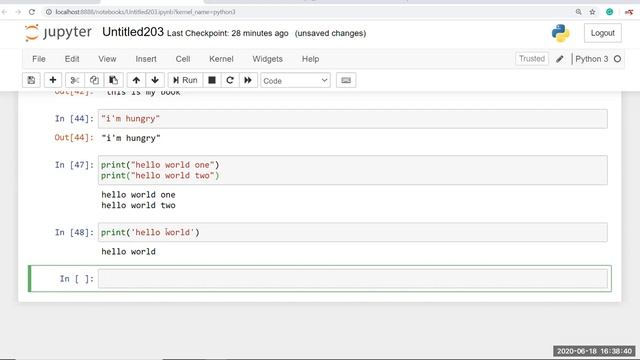
Task: Click the output "hello world two" text
Action: (x=138, y=205)
